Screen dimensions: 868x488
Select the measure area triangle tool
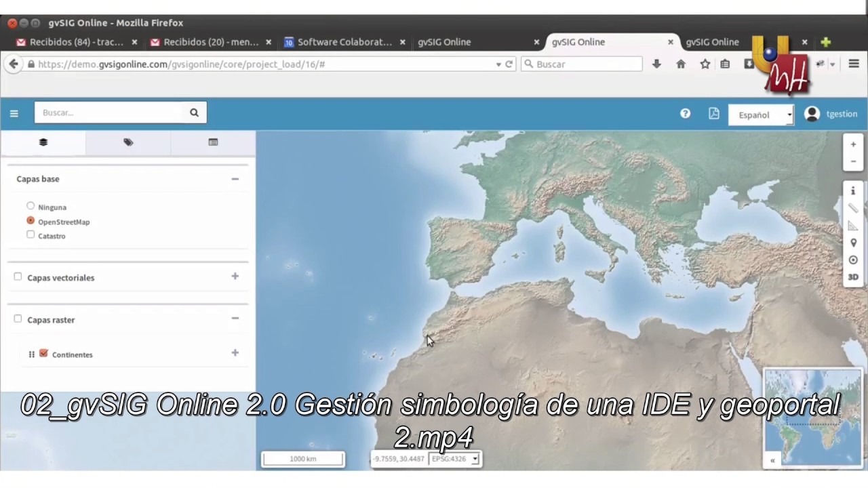pos(853,226)
